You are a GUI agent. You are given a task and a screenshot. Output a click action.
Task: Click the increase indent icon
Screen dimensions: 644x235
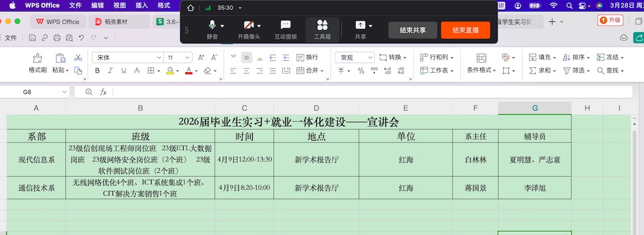(x=286, y=57)
